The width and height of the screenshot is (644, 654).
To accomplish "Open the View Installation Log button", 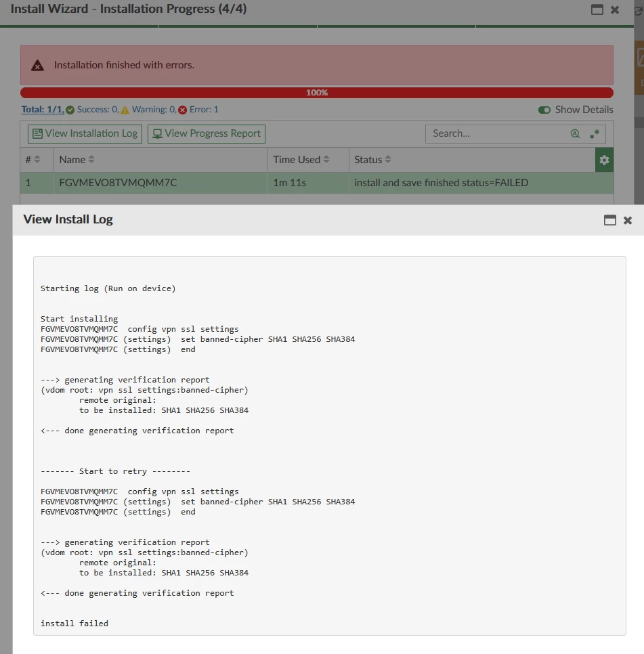I will [x=85, y=133].
